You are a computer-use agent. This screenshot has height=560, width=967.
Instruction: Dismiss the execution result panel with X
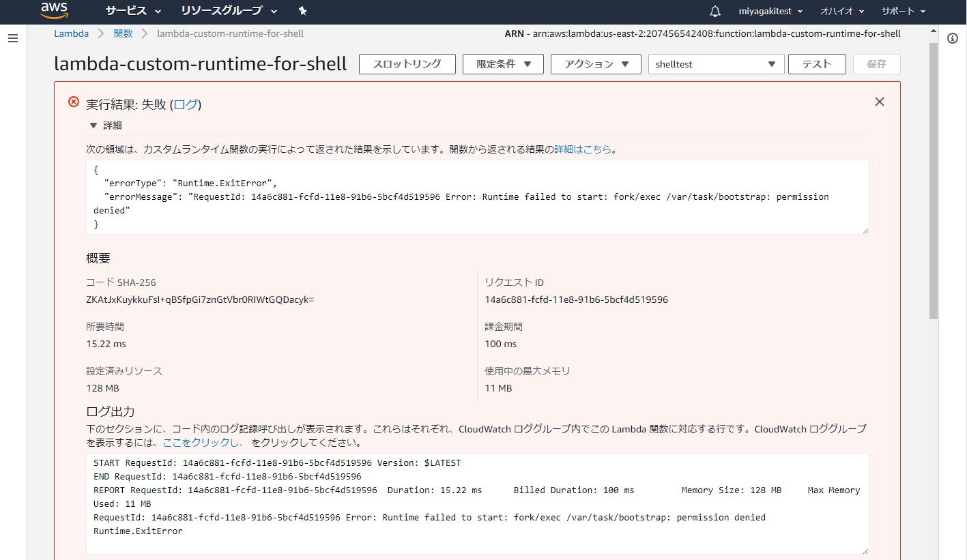[x=879, y=102]
